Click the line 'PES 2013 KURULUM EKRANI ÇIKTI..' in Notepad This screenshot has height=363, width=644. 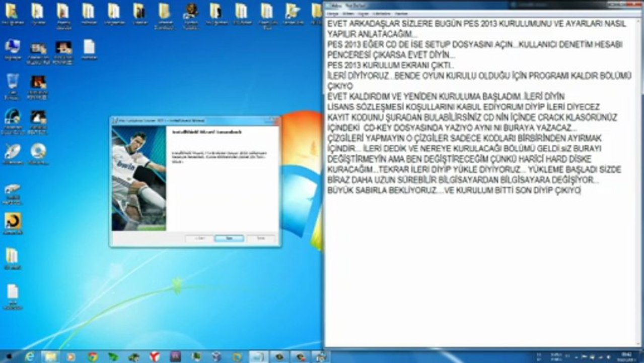[391, 65]
